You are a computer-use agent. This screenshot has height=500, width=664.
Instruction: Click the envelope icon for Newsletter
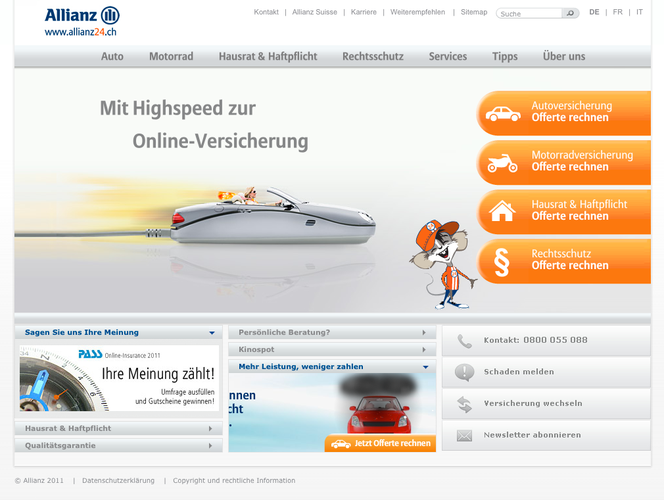tap(464, 435)
